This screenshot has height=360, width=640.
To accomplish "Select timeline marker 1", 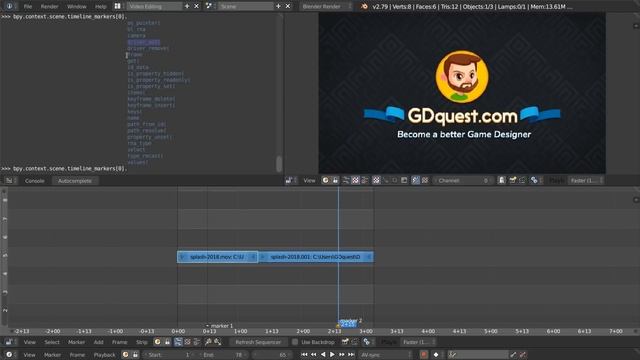I will click(219, 326).
